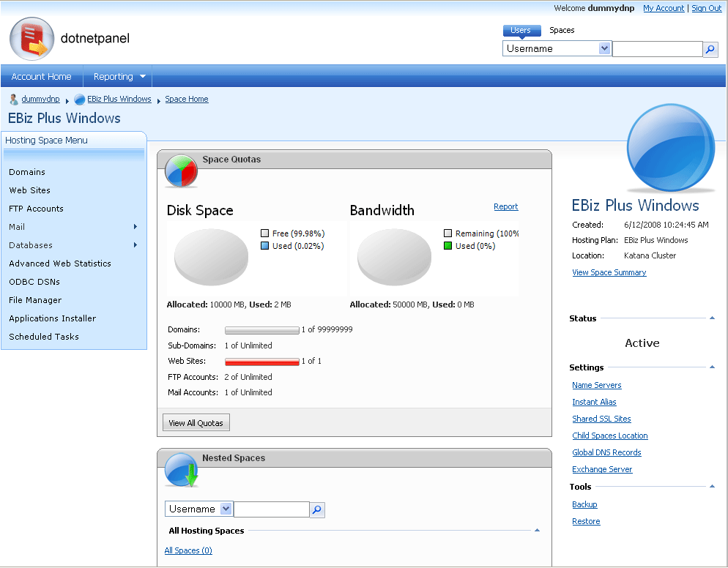Image resolution: width=728 pixels, height=568 pixels.
Task: Open the Exchange Server setting
Action: point(602,469)
